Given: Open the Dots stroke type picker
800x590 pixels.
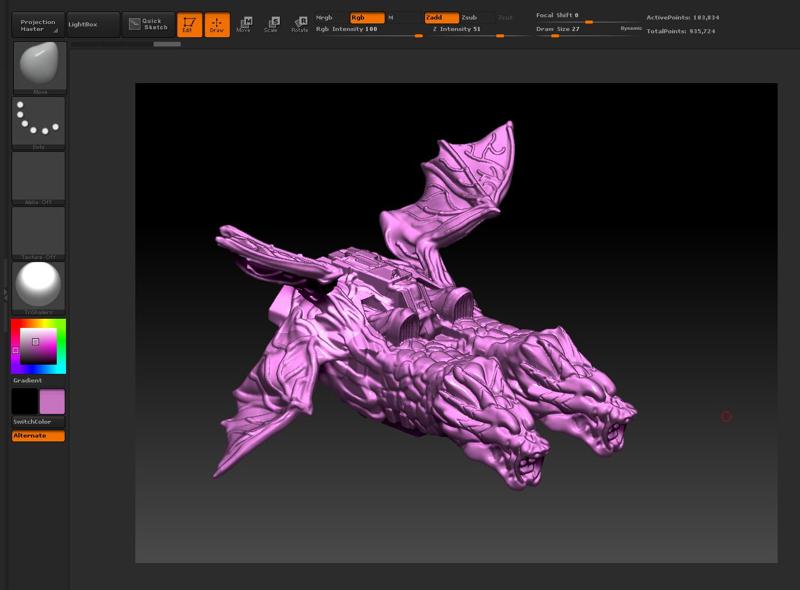Looking at the screenshot, I should click(38, 123).
